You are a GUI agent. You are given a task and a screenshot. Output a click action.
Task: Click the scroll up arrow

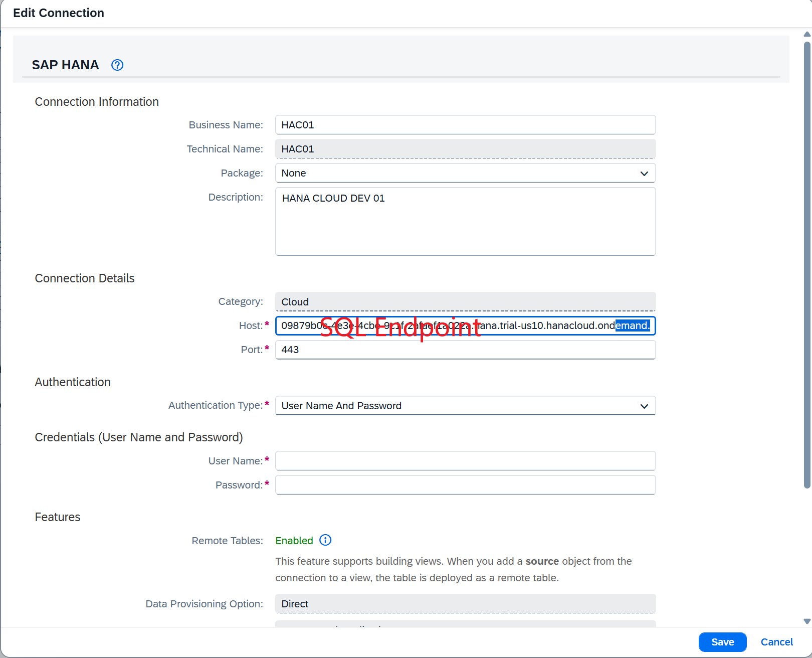pyautogui.click(x=807, y=35)
